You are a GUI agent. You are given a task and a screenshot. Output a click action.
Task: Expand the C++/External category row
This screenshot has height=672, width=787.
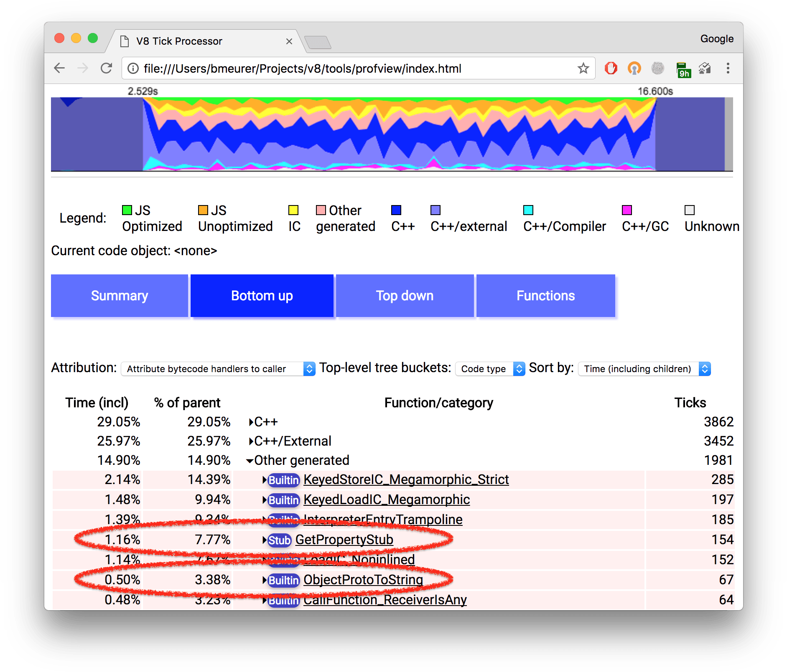click(x=251, y=441)
